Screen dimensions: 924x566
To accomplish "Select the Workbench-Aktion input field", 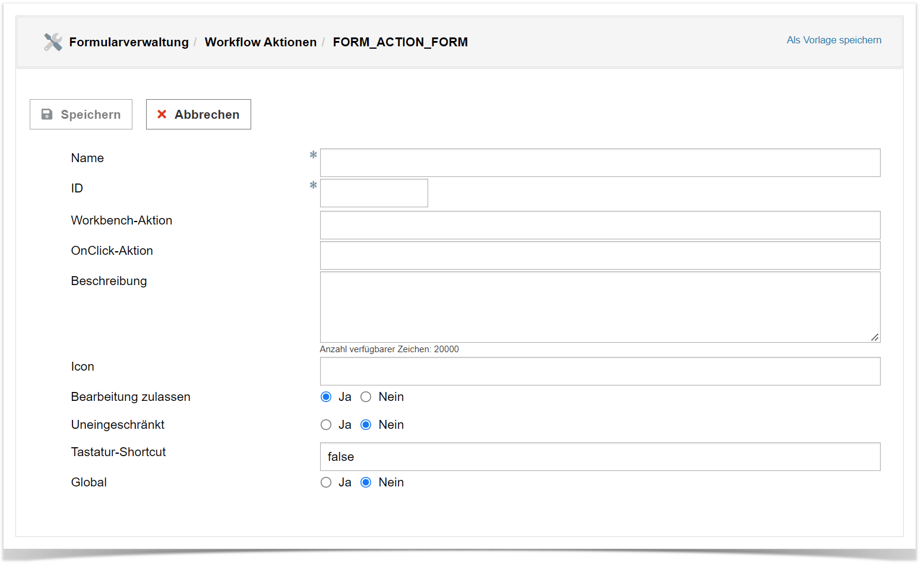I will pyautogui.click(x=600, y=225).
